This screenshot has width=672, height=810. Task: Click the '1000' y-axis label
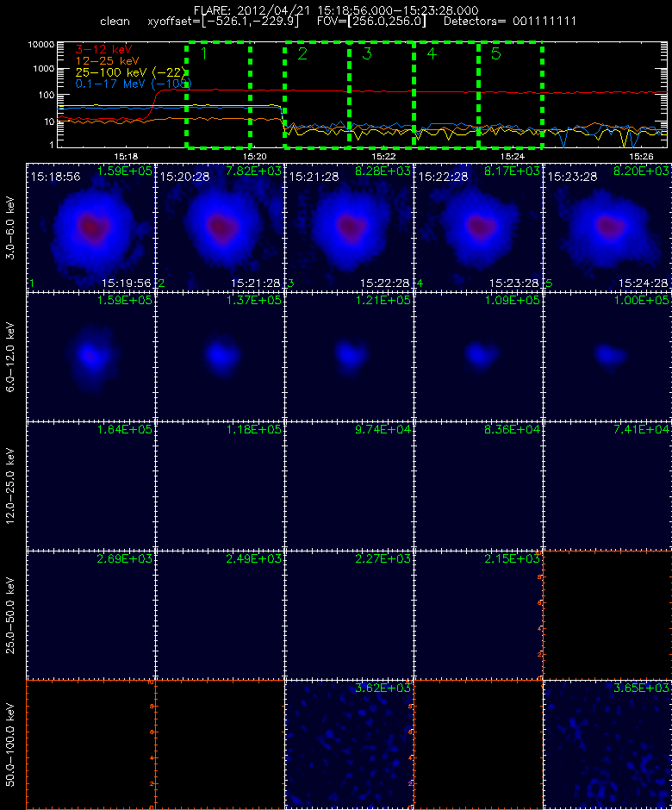[44, 69]
